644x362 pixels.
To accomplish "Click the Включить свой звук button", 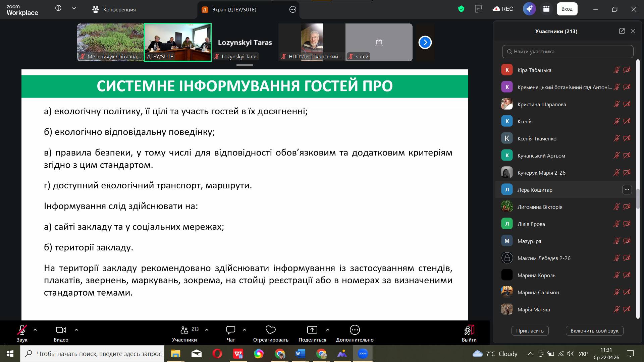I will coord(594,331).
